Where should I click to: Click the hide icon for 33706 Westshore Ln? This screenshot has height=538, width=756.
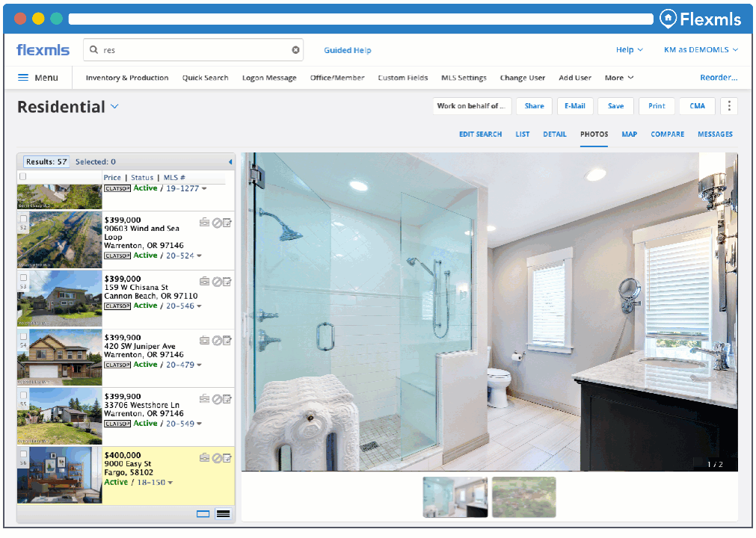click(217, 399)
